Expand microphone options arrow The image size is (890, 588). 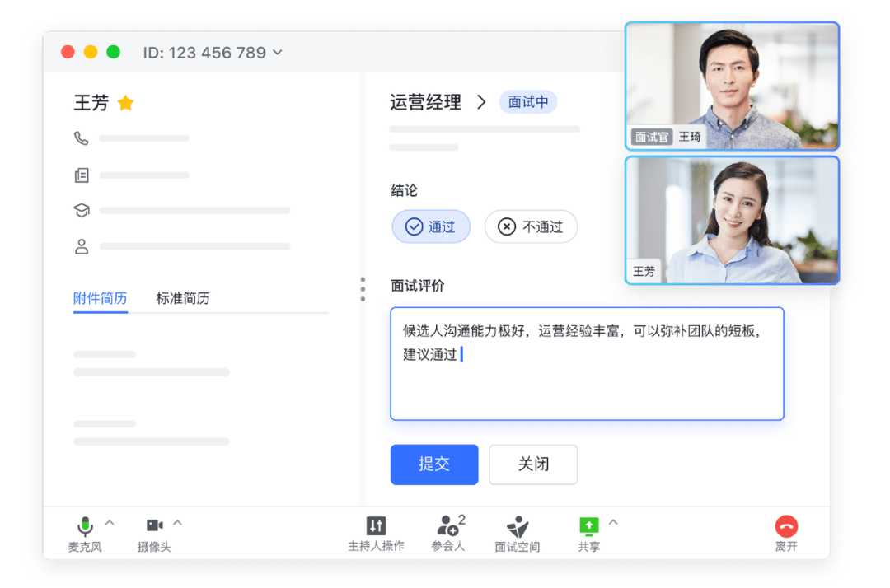click(x=110, y=523)
